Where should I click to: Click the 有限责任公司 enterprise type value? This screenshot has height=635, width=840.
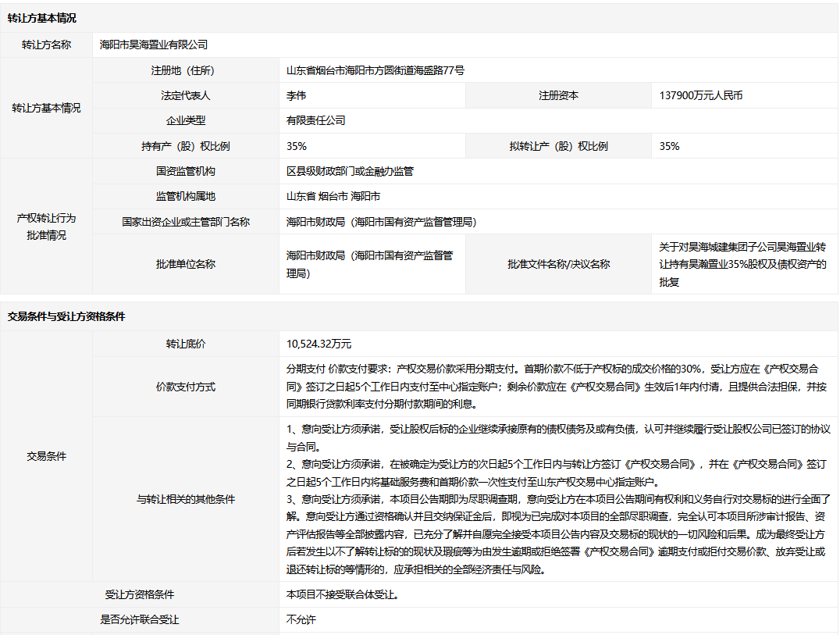pos(316,120)
